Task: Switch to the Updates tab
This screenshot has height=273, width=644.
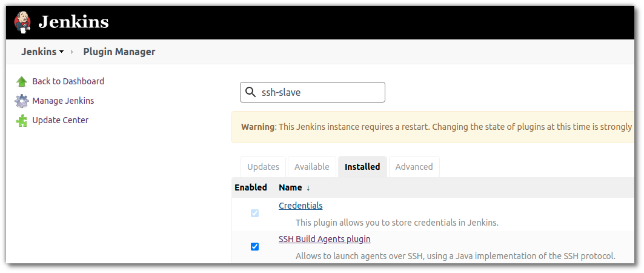Action: [264, 167]
